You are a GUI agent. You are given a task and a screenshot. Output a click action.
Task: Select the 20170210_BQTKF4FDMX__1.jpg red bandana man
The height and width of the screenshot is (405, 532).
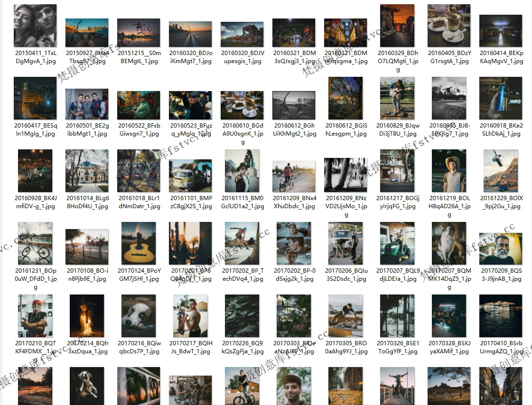[x=35, y=316]
